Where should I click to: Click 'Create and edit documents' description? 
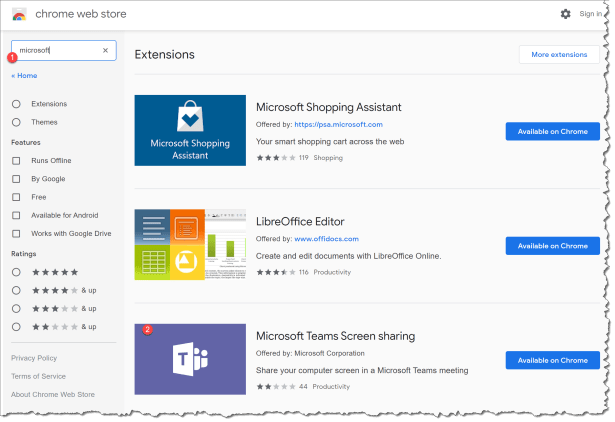tap(348, 256)
